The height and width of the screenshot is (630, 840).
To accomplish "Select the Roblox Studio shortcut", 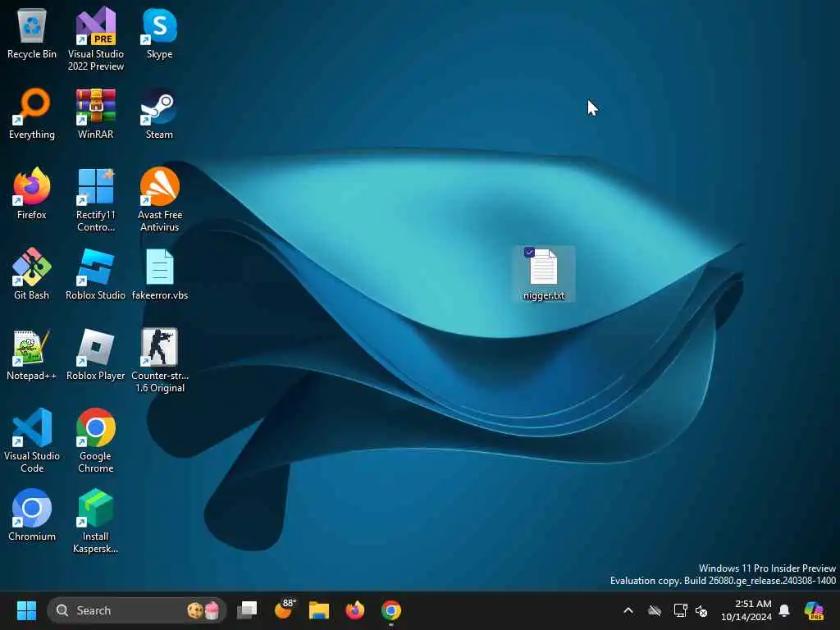I will coord(95,275).
